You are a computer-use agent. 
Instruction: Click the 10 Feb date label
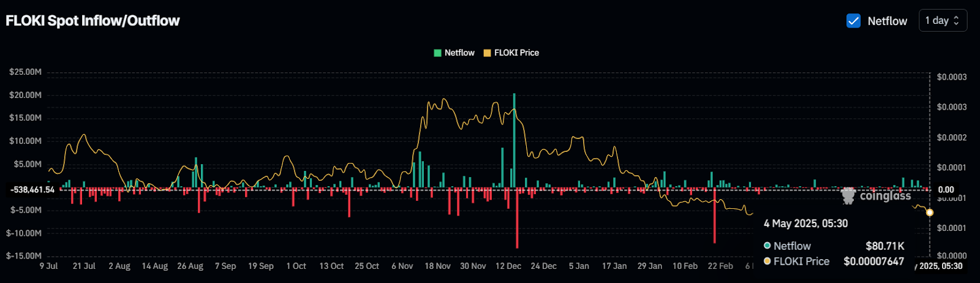point(685,266)
